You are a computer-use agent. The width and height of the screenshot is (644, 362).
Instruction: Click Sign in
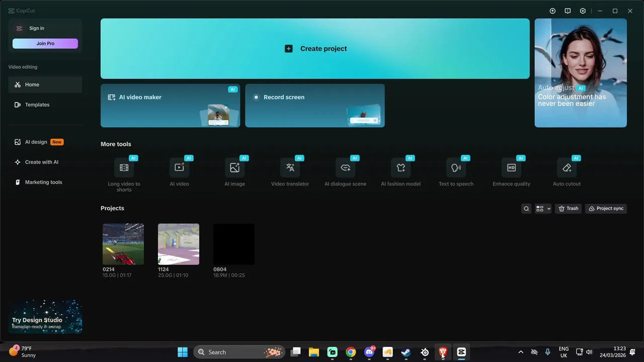tap(36, 28)
